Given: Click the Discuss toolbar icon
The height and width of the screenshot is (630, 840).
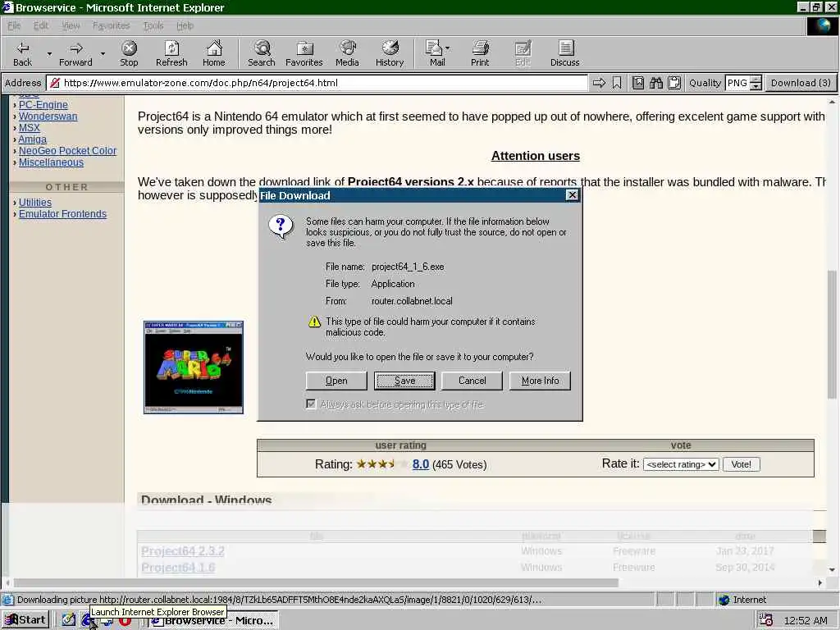Looking at the screenshot, I should tap(565, 48).
